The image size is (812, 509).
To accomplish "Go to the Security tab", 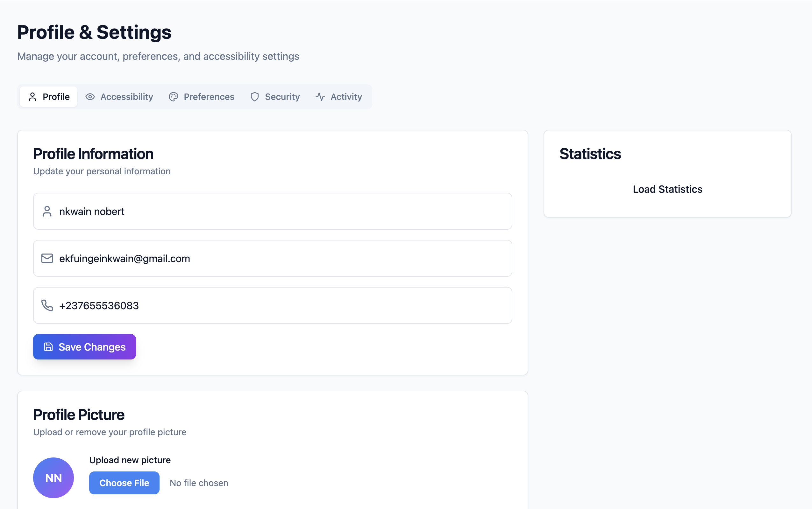I will (275, 97).
